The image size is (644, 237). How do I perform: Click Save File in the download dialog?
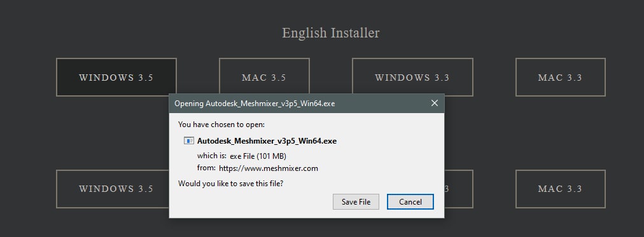click(356, 202)
